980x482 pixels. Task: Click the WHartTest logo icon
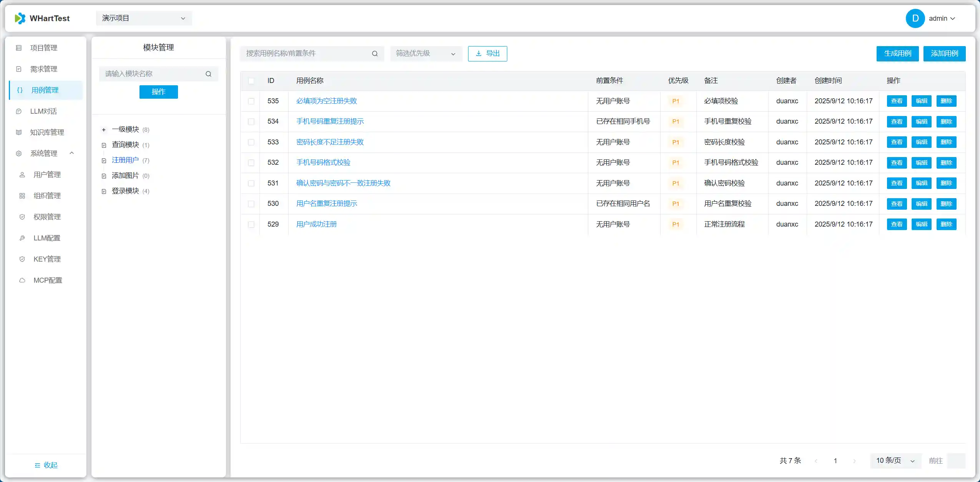[x=20, y=18]
